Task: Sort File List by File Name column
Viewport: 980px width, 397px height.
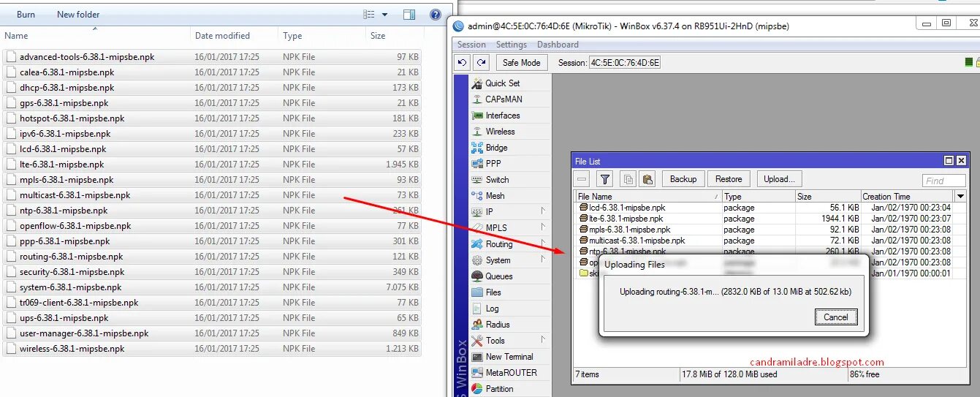Action: pyautogui.click(x=647, y=197)
